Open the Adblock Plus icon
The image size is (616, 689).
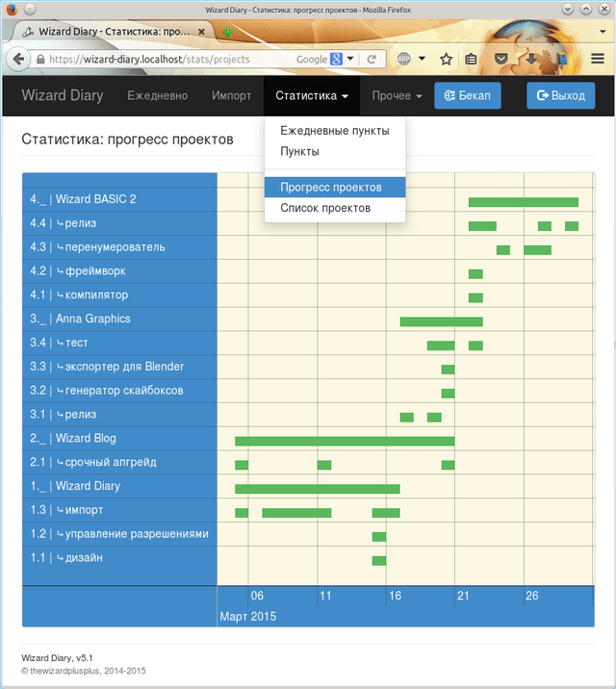click(404, 59)
